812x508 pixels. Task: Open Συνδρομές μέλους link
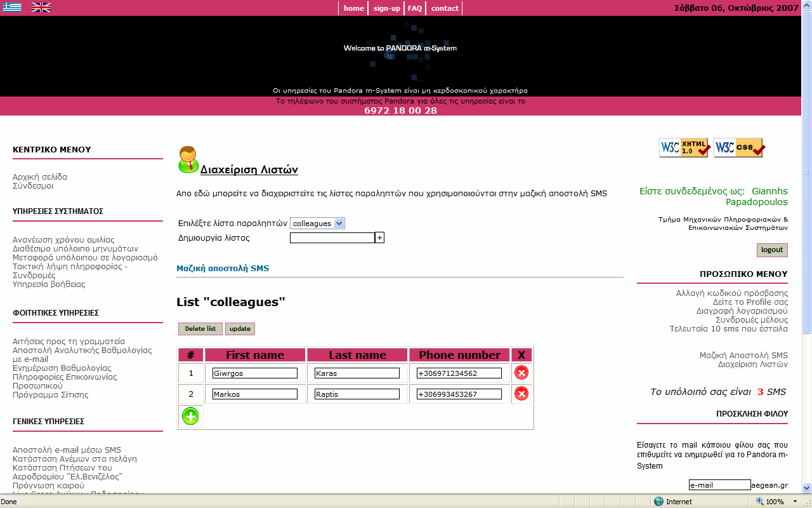[x=752, y=320]
